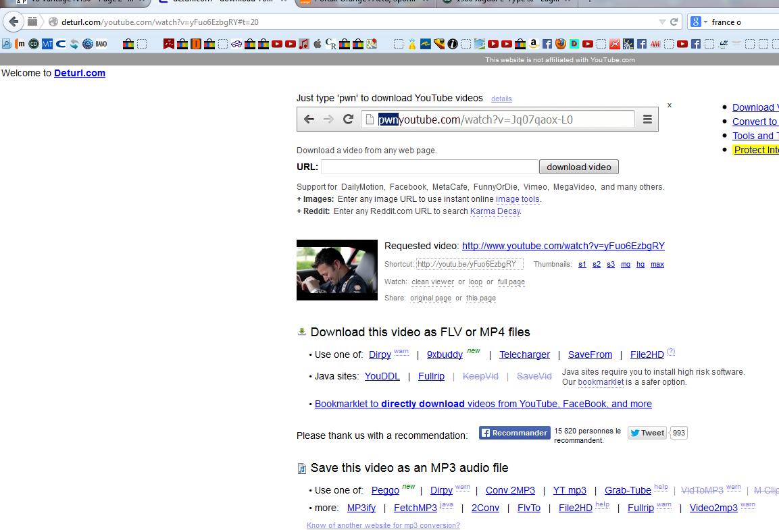779x532 pixels.
Task: Open the Google Maps bookmark icon
Action: pyautogui.click(x=372, y=44)
